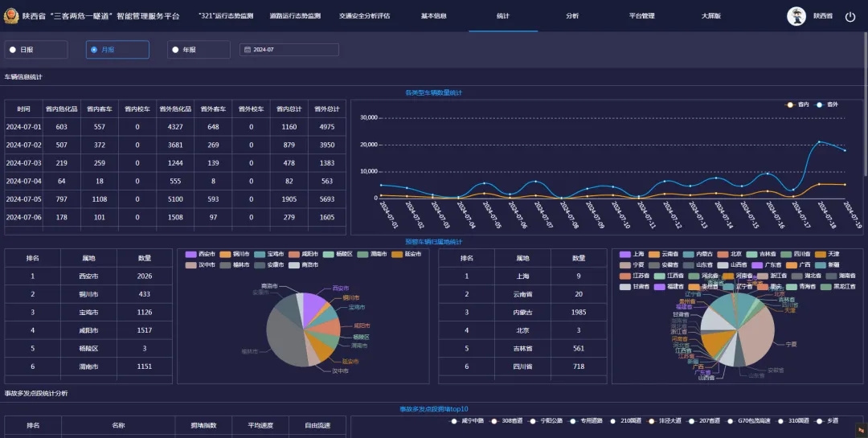Go to "321"运行态势监测 tab

click(x=226, y=16)
